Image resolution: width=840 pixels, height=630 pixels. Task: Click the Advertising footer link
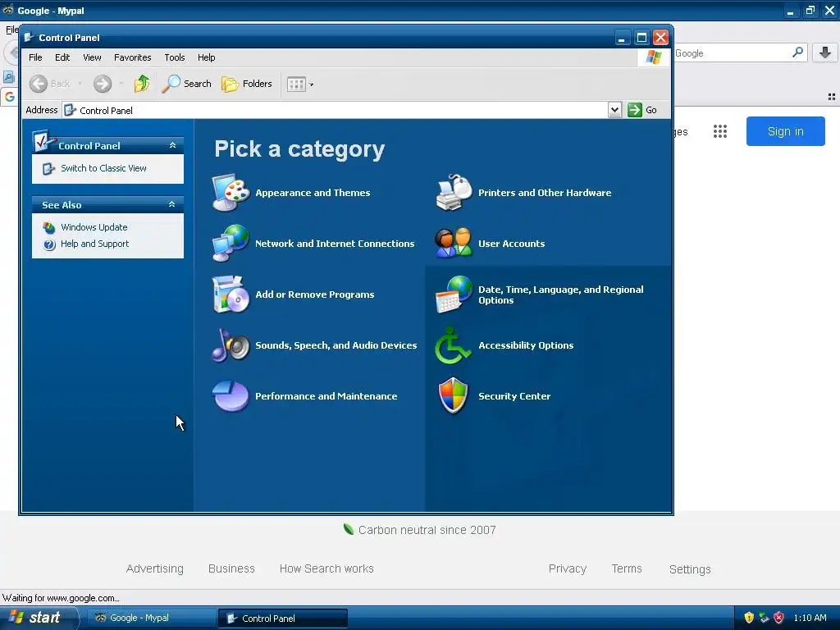point(155,568)
